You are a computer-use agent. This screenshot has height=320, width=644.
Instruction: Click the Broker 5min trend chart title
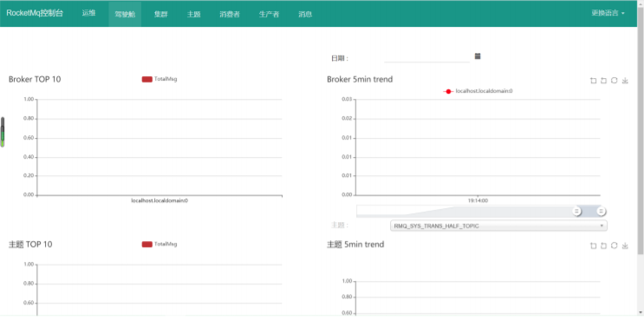pyautogui.click(x=360, y=79)
